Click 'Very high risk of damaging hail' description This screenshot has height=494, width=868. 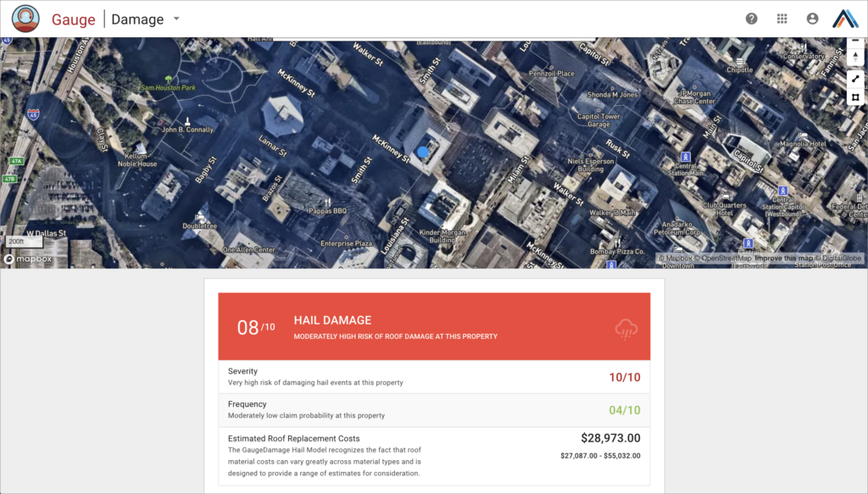[315, 382]
